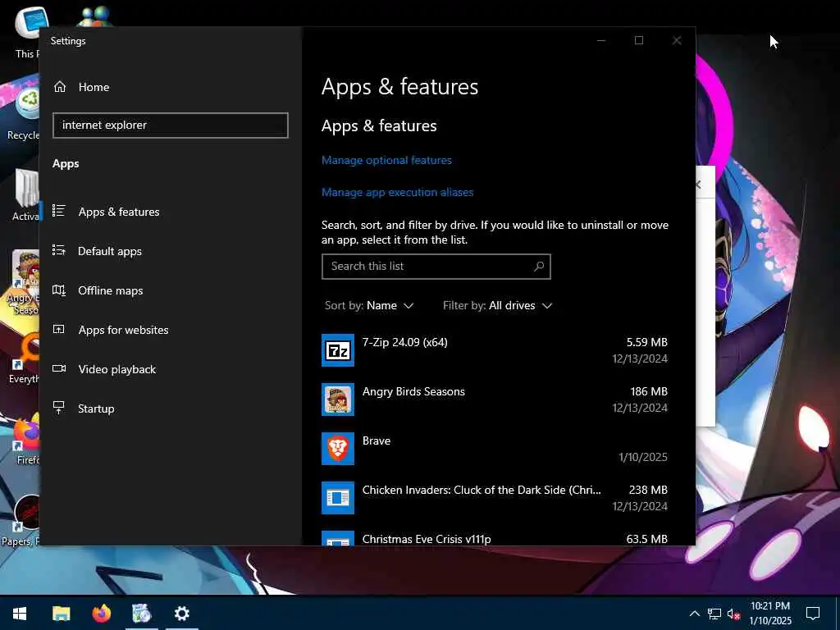
Task: Select the Brave app icon
Action: [337, 449]
